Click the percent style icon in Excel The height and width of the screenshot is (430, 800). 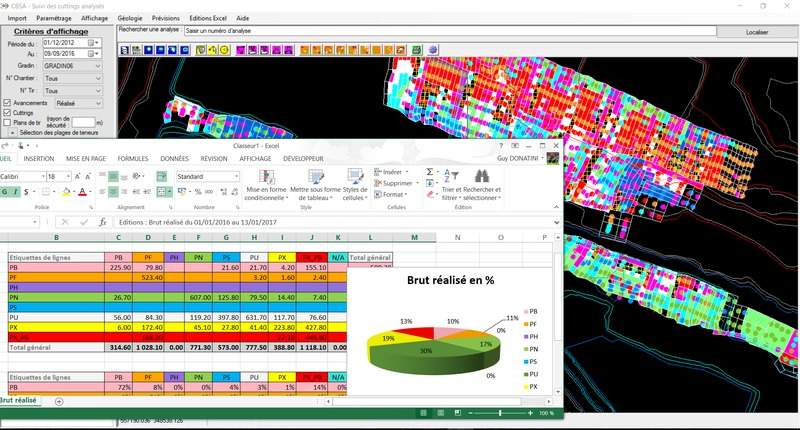pyautogui.click(x=198, y=192)
